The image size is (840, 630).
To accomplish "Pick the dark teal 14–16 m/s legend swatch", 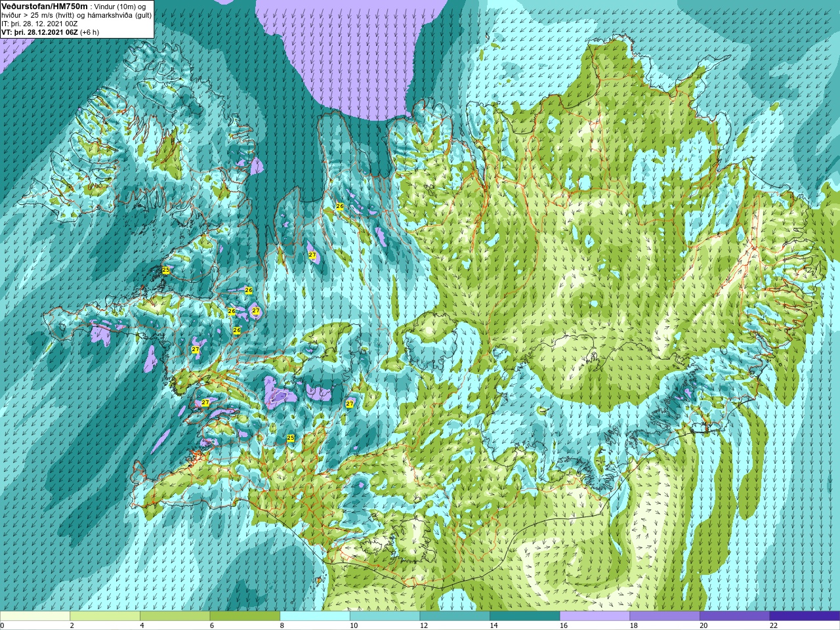I will (x=525, y=616).
